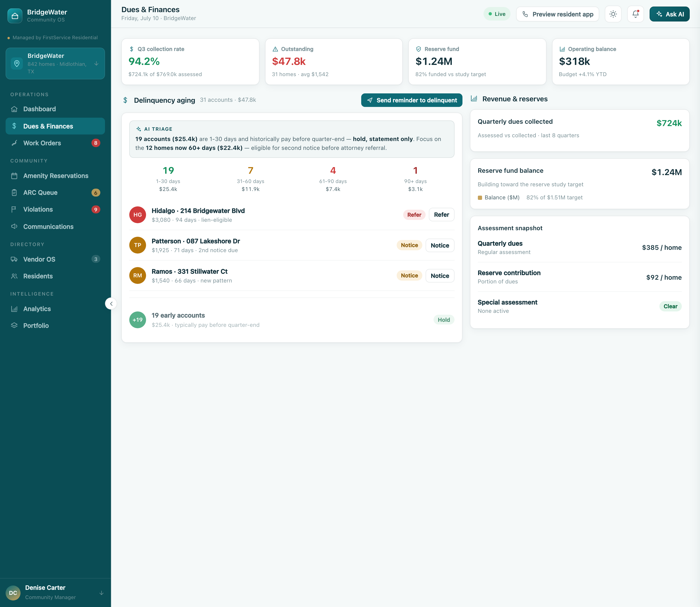Viewport: 700px width, 607px height.
Task: Open notifications via the bell icon
Action: click(635, 14)
